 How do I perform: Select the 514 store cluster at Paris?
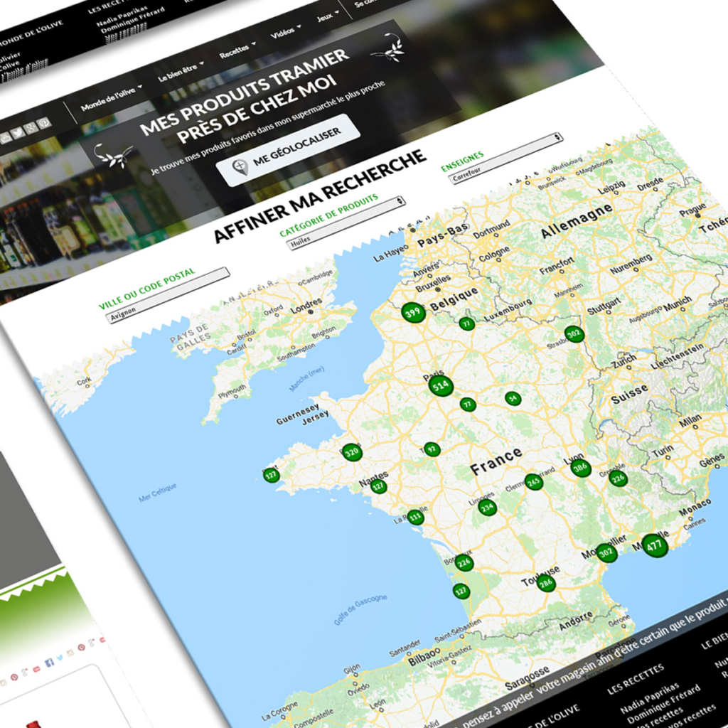point(441,387)
